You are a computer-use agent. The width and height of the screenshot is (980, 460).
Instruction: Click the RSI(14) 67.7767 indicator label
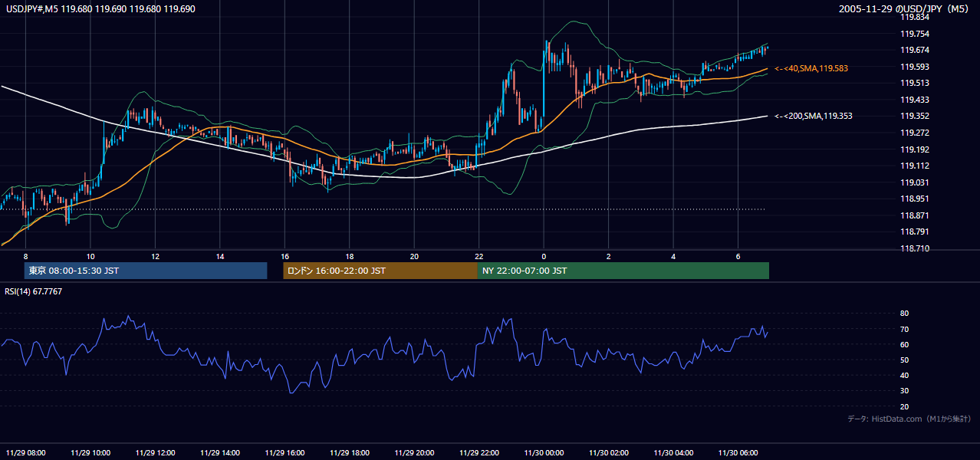tap(34, 291)
